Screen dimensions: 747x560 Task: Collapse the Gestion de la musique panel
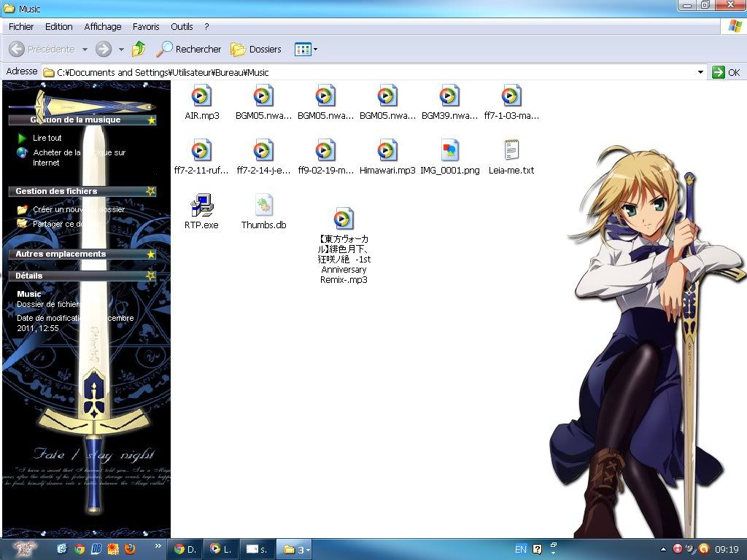pos(151,120)
